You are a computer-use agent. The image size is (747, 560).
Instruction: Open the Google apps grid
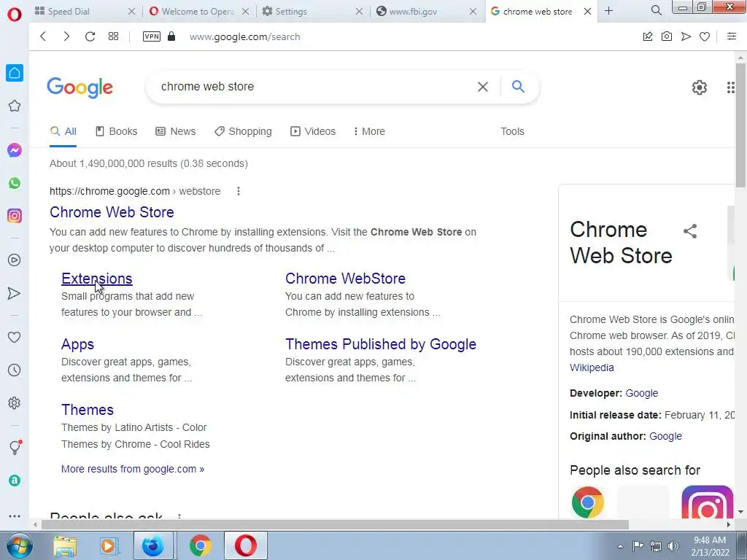(730, 87)
